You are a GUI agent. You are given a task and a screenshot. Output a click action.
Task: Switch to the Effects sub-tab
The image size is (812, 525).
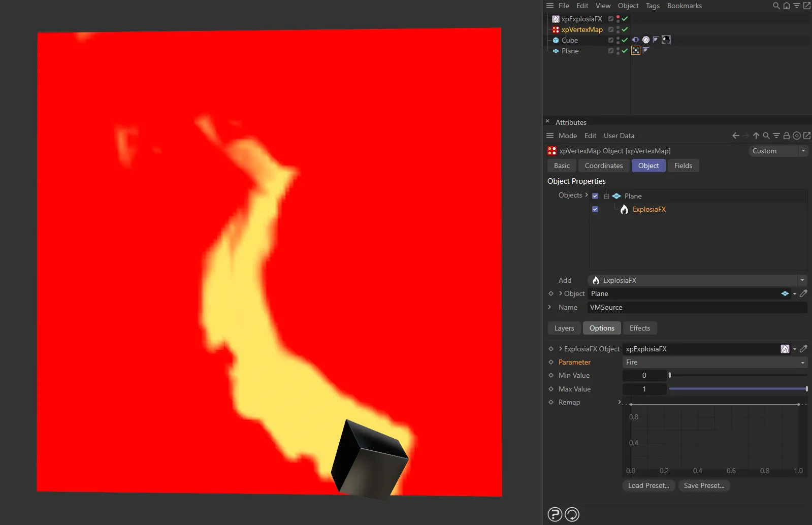pos(640,328)
